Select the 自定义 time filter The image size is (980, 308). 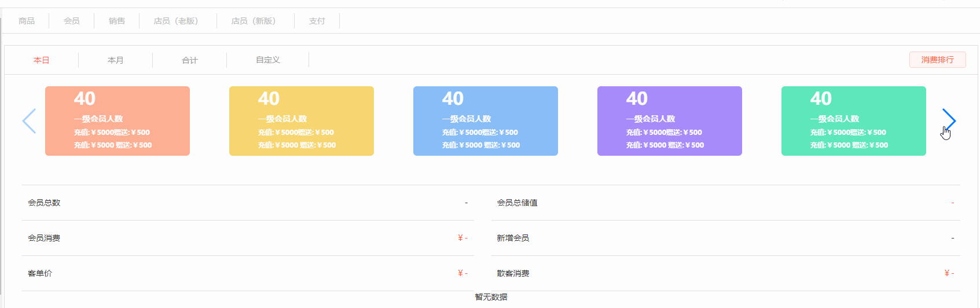click(x=268, y=60)
